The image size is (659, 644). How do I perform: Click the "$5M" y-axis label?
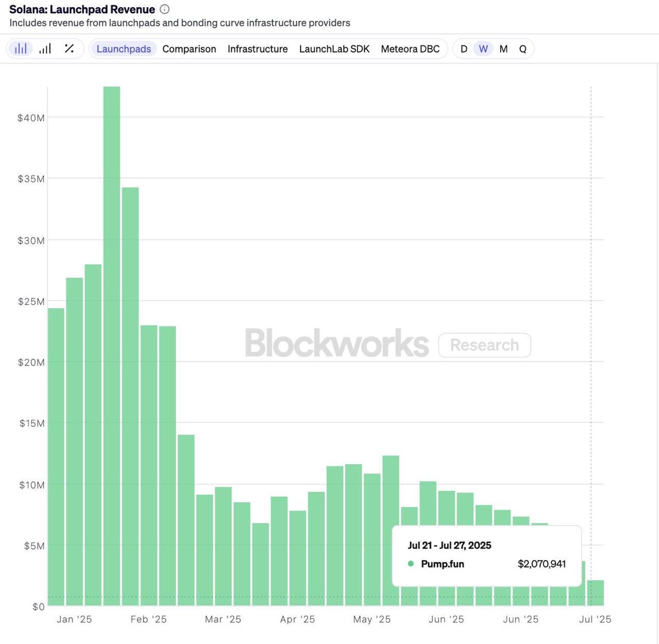(34, 546)
